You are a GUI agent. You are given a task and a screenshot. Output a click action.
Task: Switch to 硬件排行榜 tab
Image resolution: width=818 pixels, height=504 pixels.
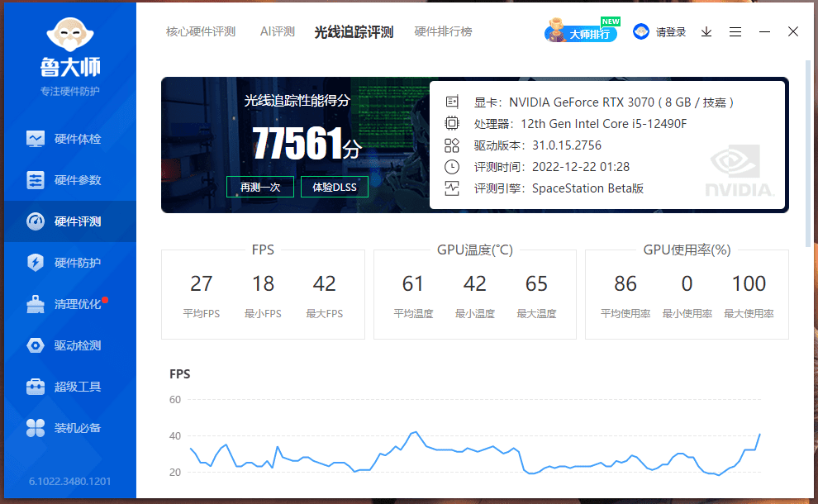(x=444, y=32)
